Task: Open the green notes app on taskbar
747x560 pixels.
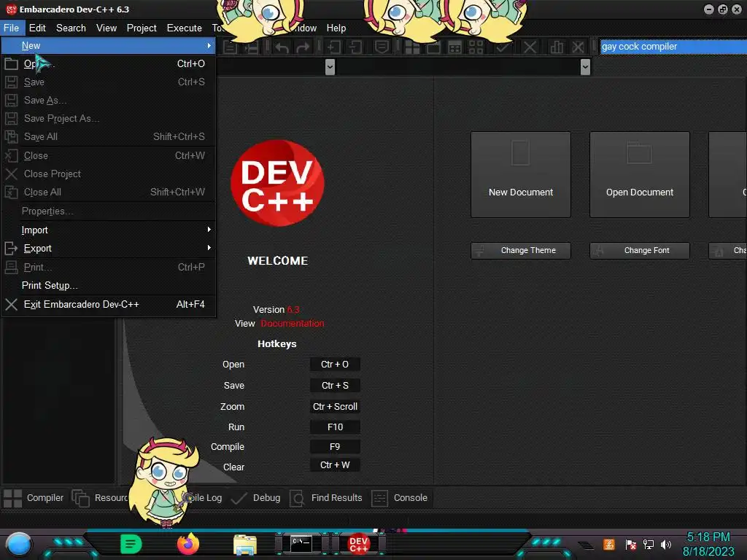Action: pos(131,544)
